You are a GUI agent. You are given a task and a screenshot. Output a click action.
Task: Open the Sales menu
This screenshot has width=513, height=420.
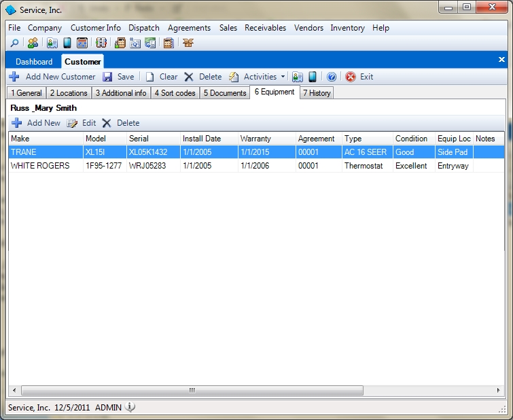[228, 28]
